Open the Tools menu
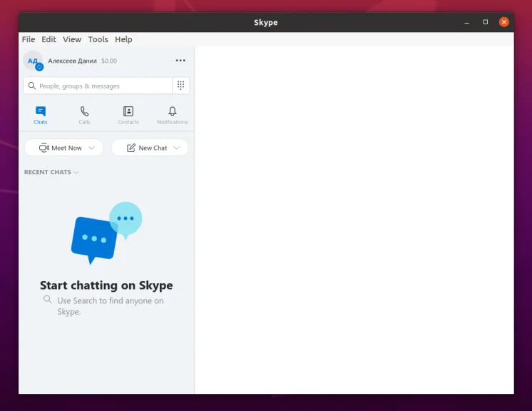 pyautogui.click(x=98, y=39)
